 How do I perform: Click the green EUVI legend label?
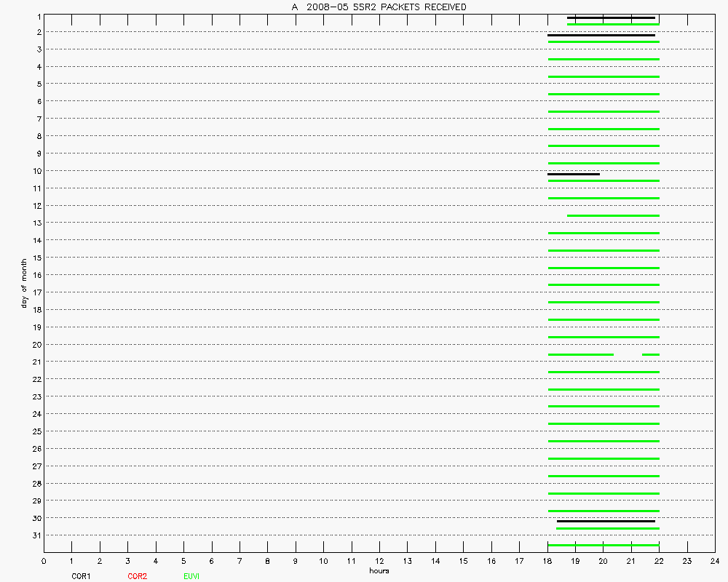click(191, 576)
